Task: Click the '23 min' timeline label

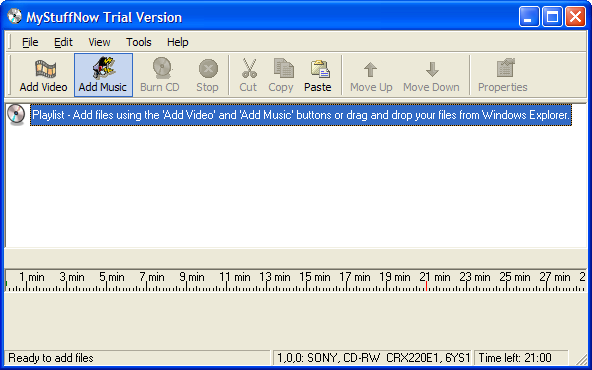Action: (475, 277)
